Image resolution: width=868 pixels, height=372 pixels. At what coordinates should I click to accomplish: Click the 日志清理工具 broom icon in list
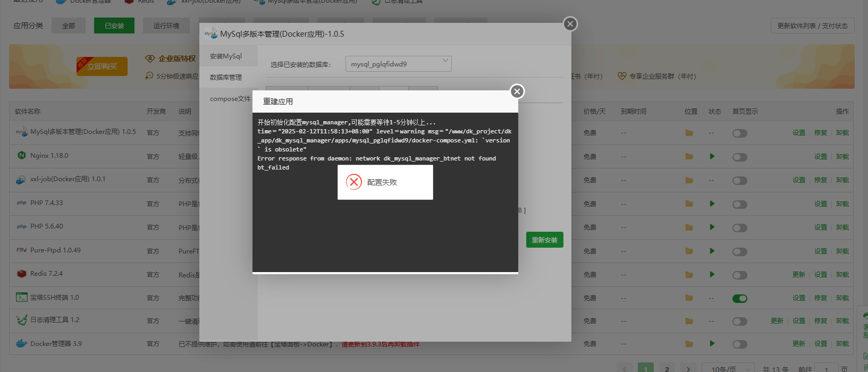tap(22, 320)
